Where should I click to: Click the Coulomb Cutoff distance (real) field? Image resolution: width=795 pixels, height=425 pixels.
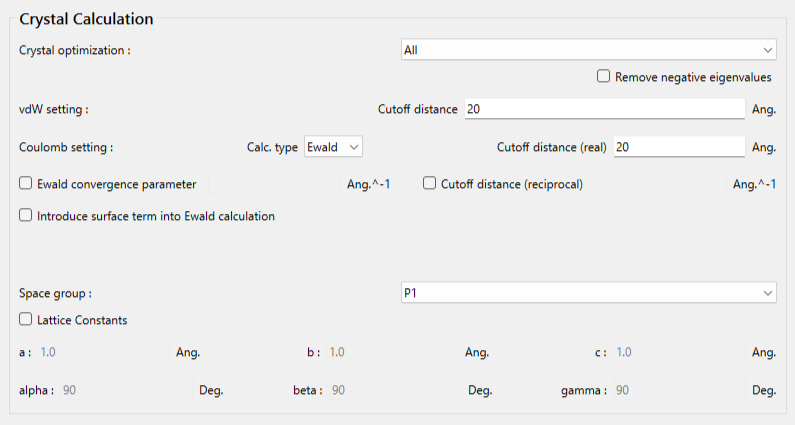[678, 147]
